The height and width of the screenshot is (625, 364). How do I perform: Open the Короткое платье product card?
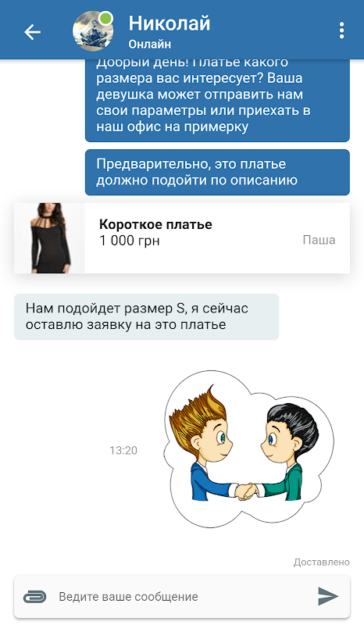[182, 238]
